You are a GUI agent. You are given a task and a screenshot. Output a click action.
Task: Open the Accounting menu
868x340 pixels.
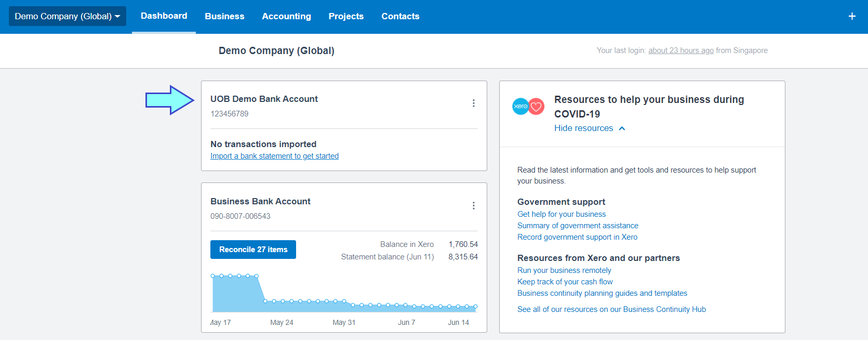coord(286,16)
